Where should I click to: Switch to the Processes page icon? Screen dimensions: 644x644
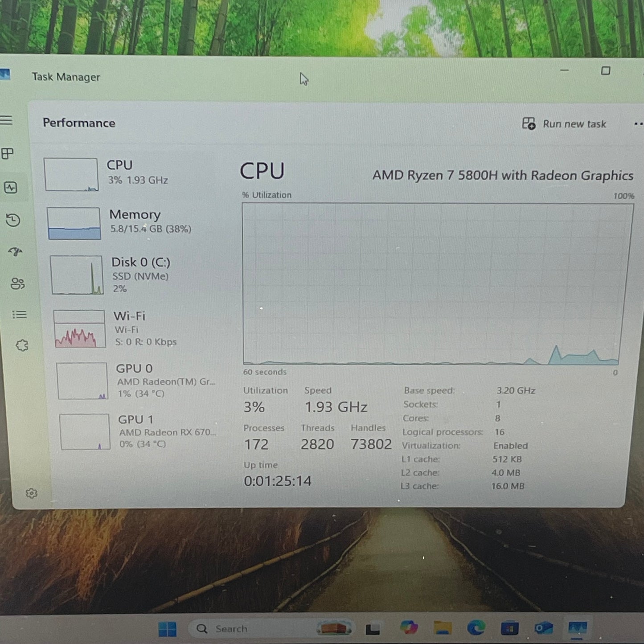tap(7, 154)
